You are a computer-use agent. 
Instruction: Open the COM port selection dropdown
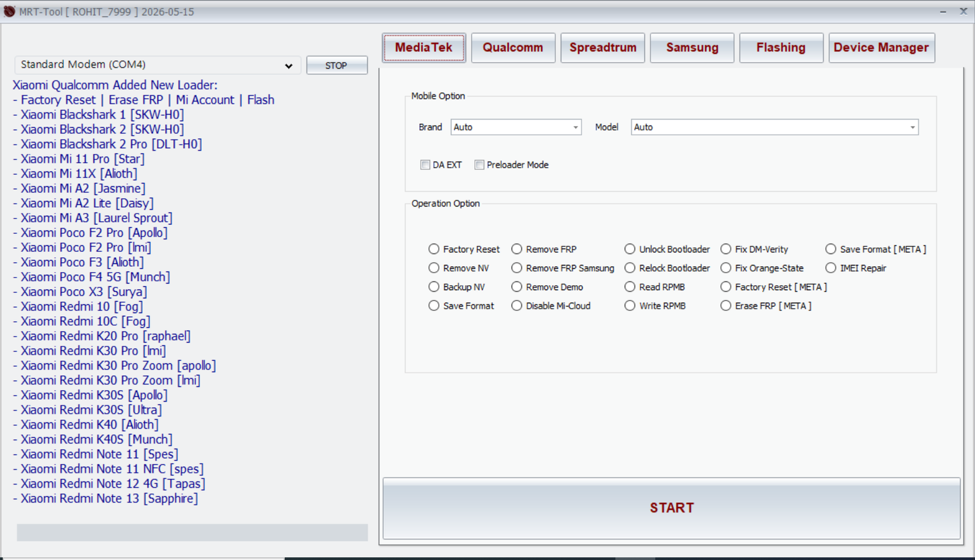coord(288,65)
